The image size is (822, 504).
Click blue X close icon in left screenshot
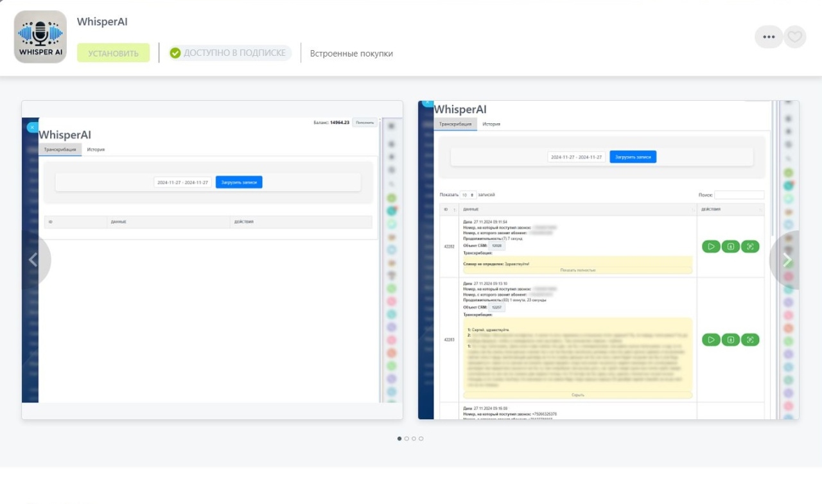[x=32, y=127]
